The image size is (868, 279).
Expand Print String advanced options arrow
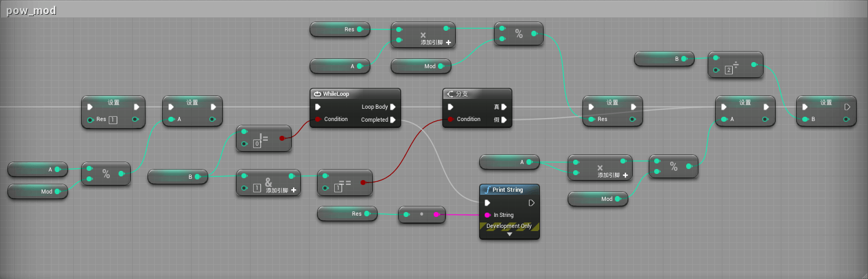509,234
